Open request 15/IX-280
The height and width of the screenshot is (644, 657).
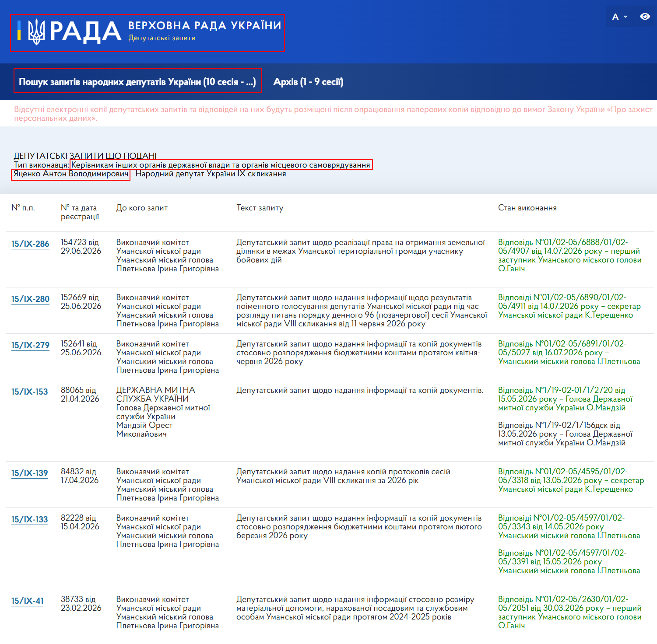point(30,299)
